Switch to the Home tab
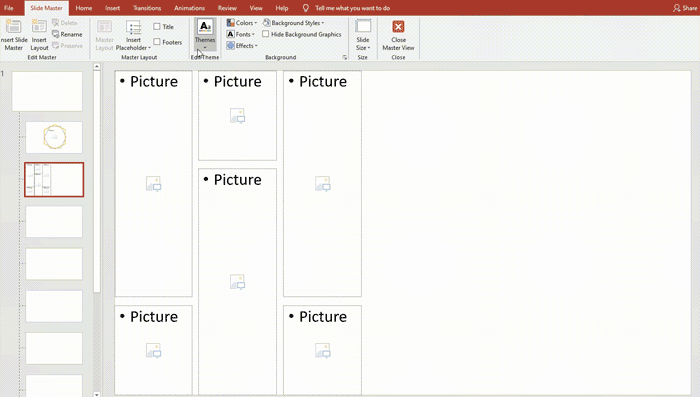Image resolution: width=700 pixels, height=397 pixels. point(84,8)
